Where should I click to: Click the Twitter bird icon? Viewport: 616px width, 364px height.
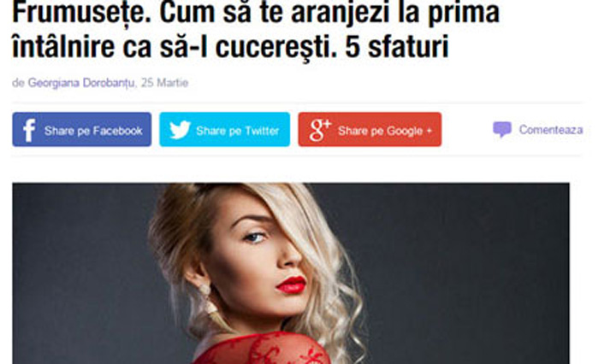tap(180, 130)
